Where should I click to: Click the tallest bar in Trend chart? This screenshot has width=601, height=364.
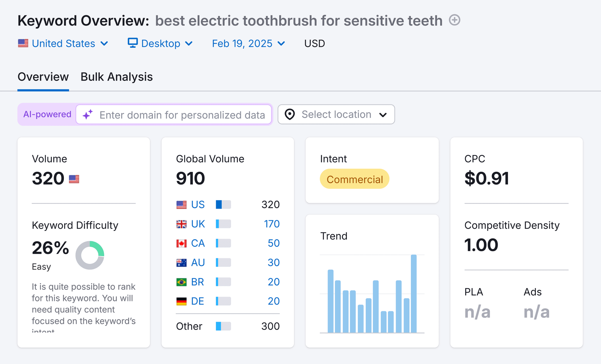tap(414, 294)
